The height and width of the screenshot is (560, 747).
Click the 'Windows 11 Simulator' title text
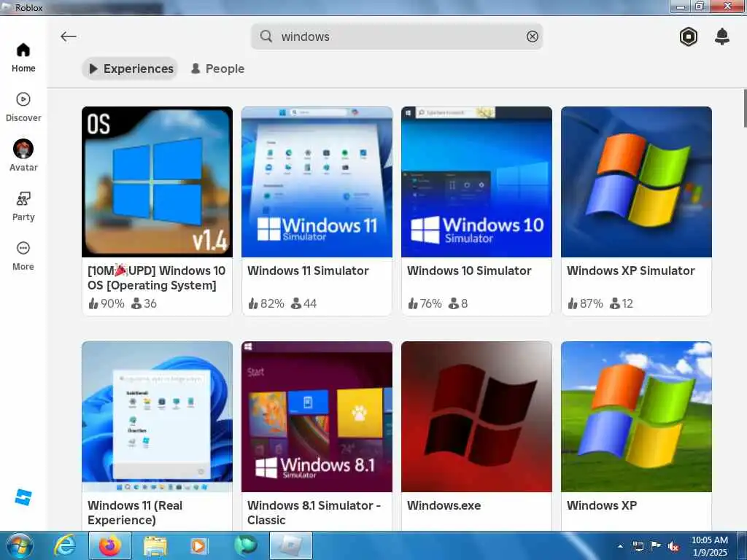[x=308, y=271]
